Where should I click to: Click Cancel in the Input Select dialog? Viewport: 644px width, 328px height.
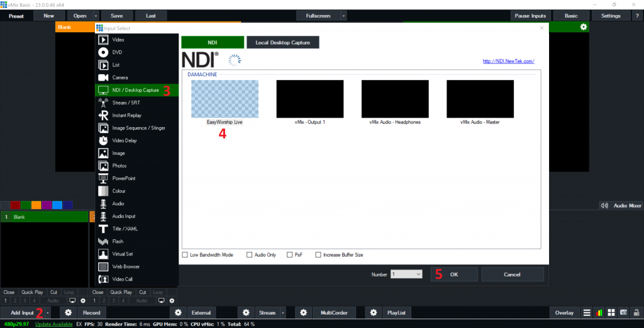(512, 274)
